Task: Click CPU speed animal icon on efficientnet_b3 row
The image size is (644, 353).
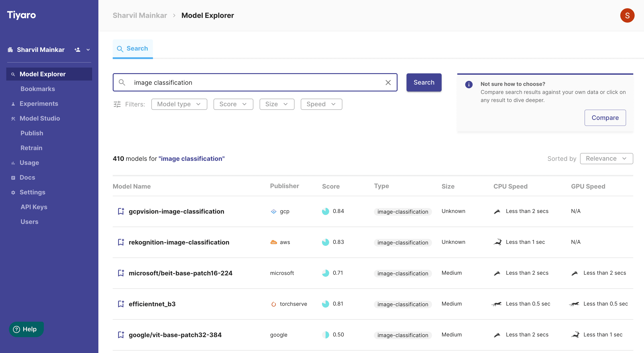Action: (496, 304)
